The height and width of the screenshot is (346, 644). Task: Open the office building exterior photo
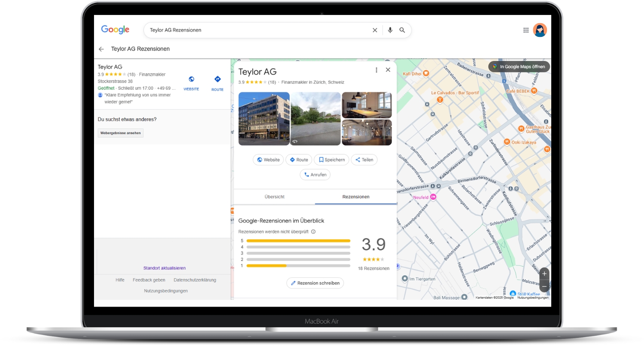[x=264, y=119]
